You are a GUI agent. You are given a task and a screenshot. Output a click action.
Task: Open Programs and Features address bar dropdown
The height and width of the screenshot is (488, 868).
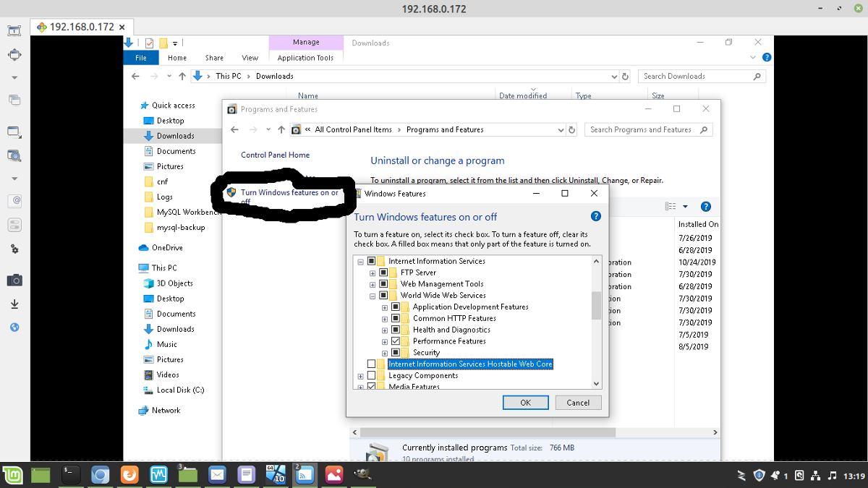click(561, 129)
